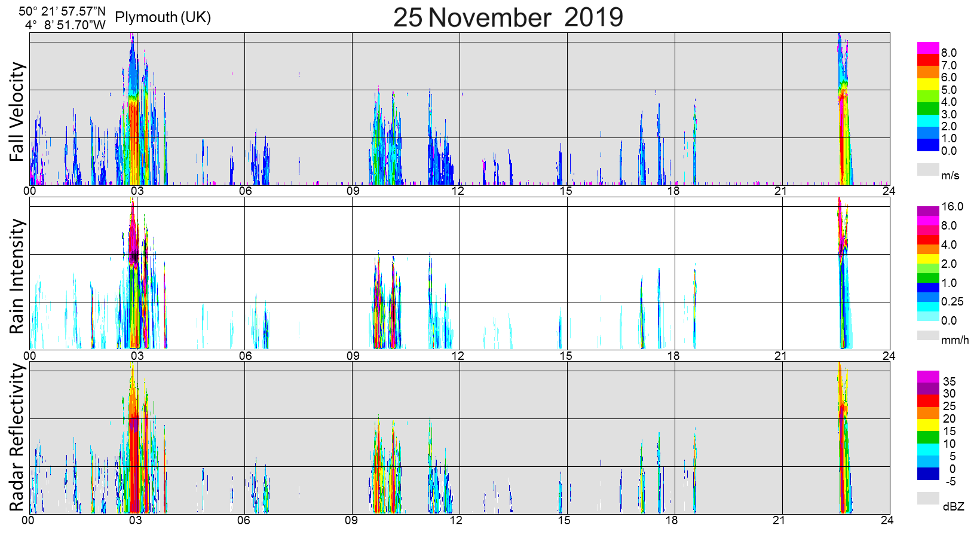This screenshot has width=980, height=538.
Task: Pick the red swatch in Rain Intensity legend
Action: click(928, 240)
